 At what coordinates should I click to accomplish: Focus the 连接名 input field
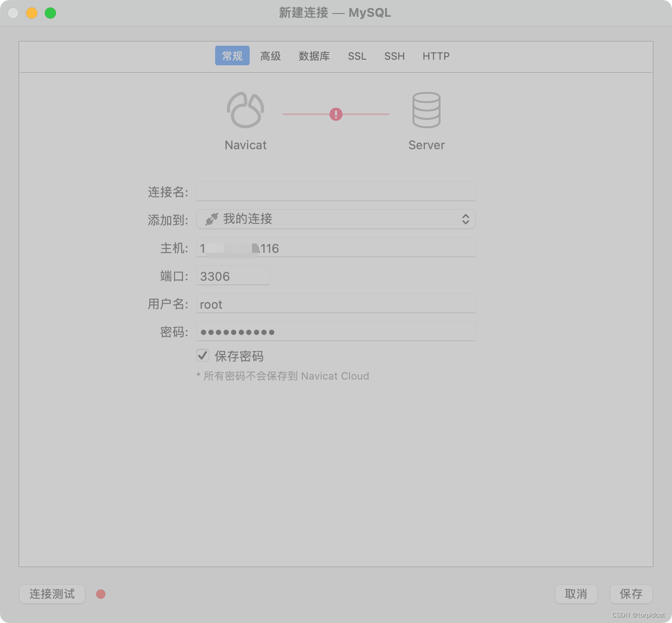(336, 191)
